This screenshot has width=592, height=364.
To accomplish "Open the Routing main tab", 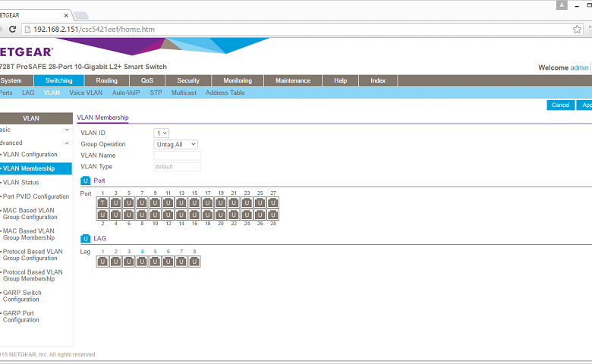I will (x=107, y=80).
